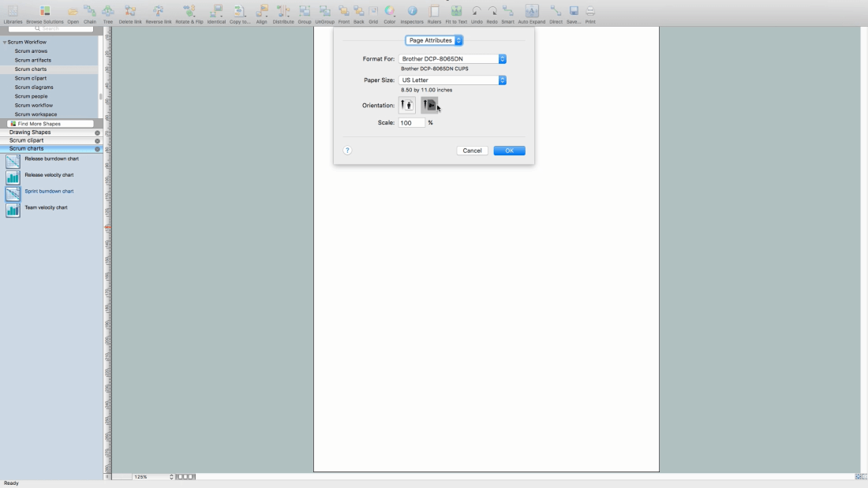Click the OK button

pyautogui.click(x=509, y=151)
